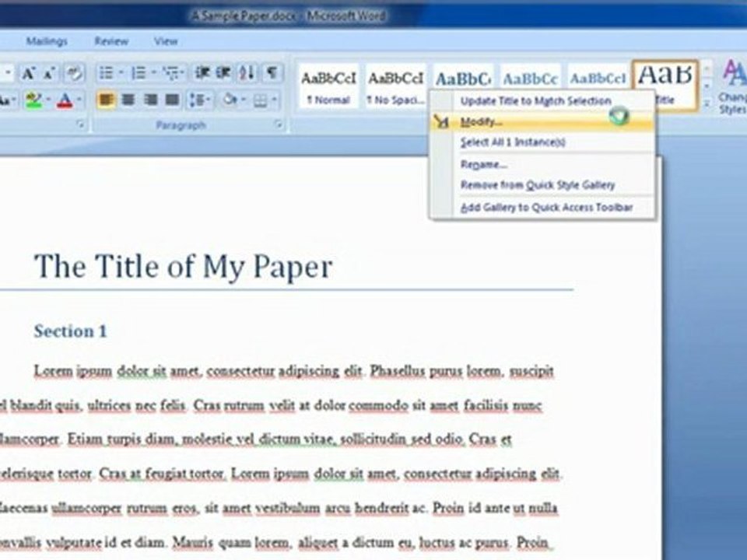Image resolution: width=747 pixels, height=560 pixels.
Task: Click the Modify menu item icon
Action: 442,122
